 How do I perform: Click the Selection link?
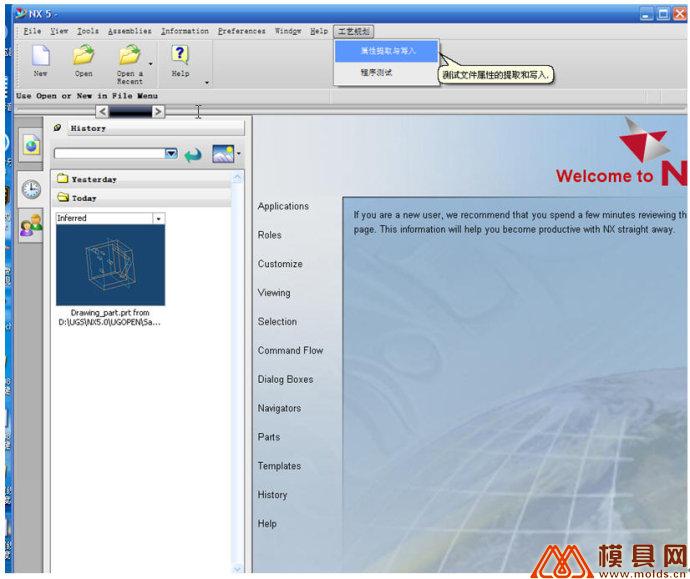(277, 322)
